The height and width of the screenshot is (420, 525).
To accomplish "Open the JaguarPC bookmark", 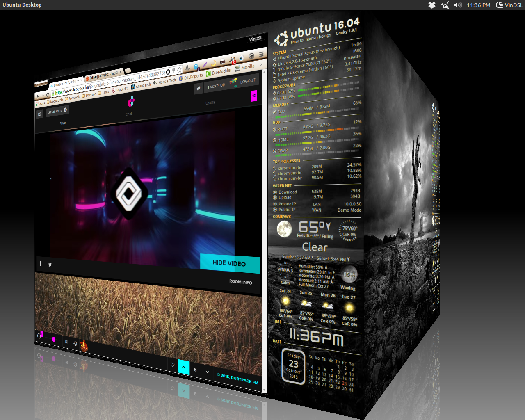I will [120, 89].
